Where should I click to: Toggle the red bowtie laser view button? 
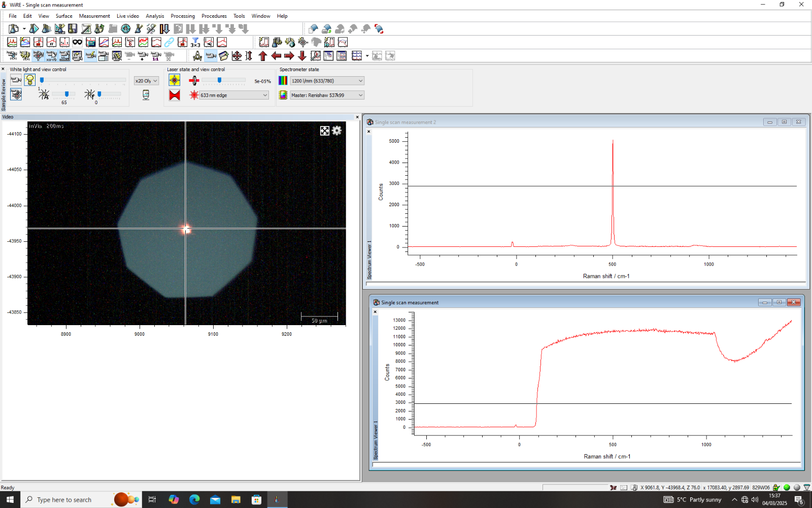click(x=175, y=95)
